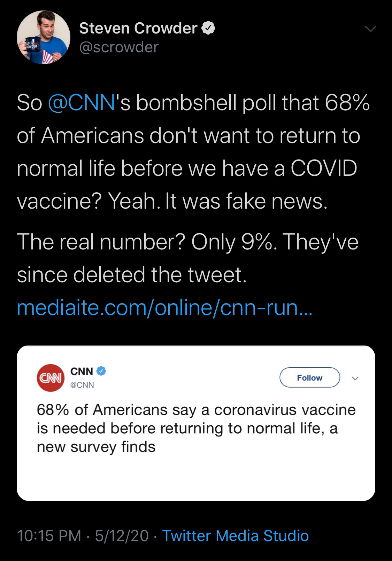Screen dimensions: 392x561
Task: Click the verified badge beside Steven Crowder
Action: [209, 28]
